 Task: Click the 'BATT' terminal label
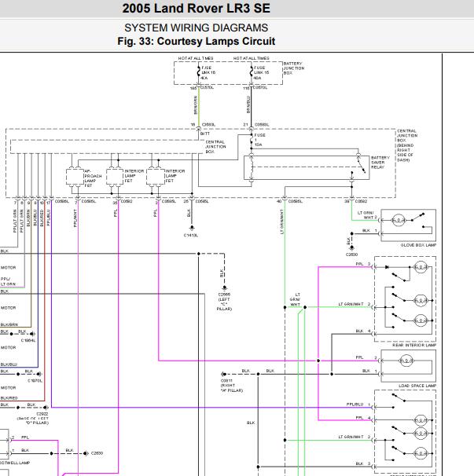(x=205, y=134)
